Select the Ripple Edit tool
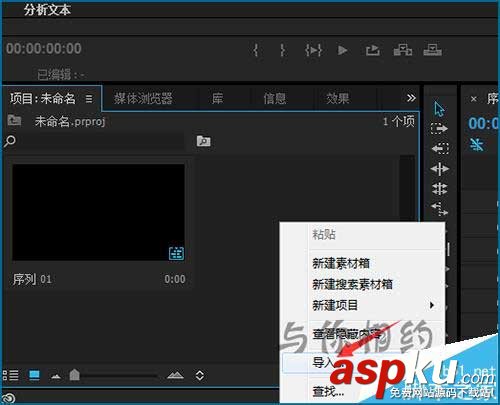 pyautogui.click(x=440, y=169)
